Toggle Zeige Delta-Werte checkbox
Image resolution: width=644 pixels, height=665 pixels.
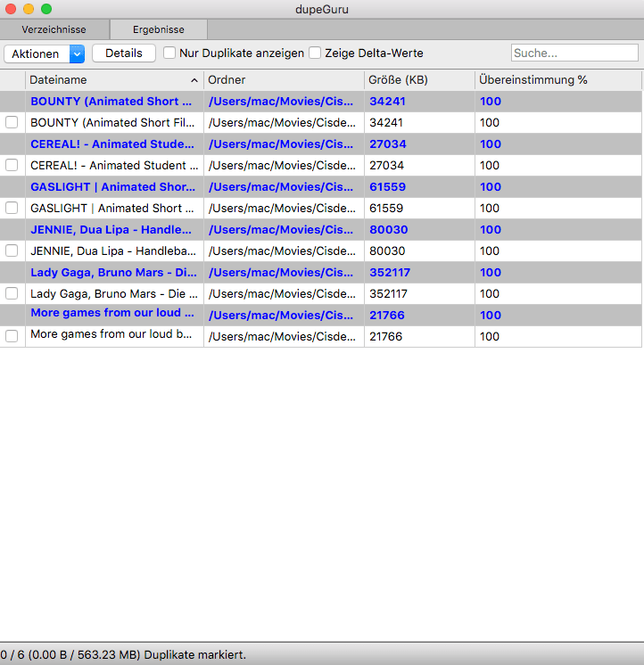click(315, 53)
